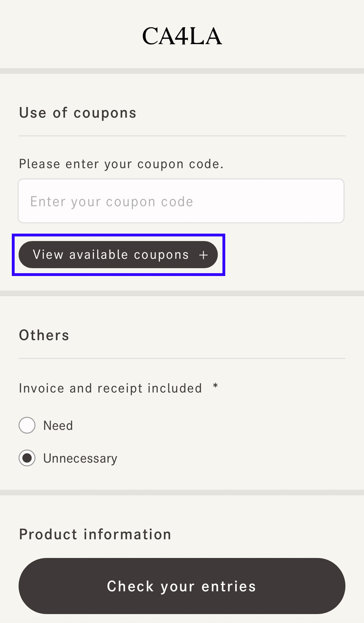The height and width of the screenshot is (623, 364).
Task: Click the "Unnecessary" option label text
Action: click(x=80, y=458)
